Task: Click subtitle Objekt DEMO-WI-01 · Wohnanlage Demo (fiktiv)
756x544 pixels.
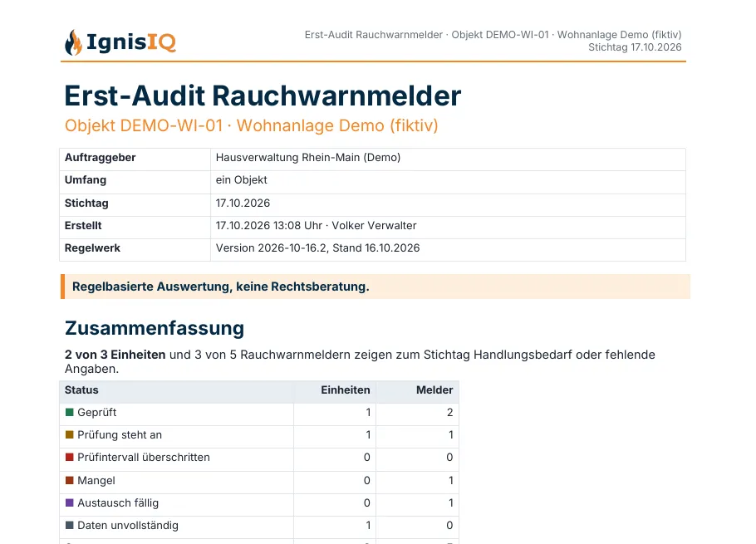Action: 251,125
